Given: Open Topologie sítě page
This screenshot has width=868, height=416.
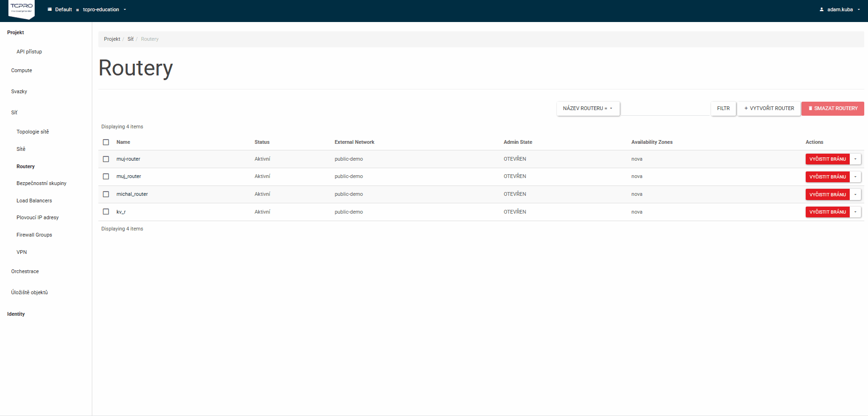Looking at the screenshot, I should (x=33, y=132).
